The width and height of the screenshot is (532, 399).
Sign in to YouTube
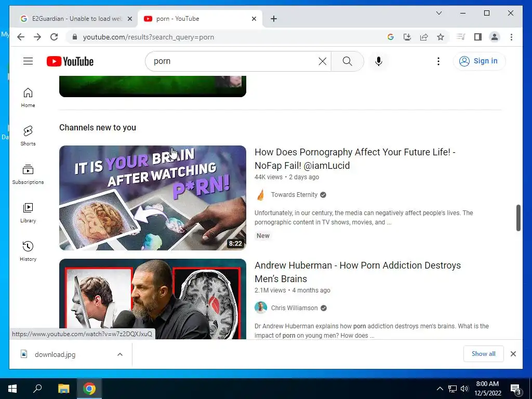tap(479, 61)
